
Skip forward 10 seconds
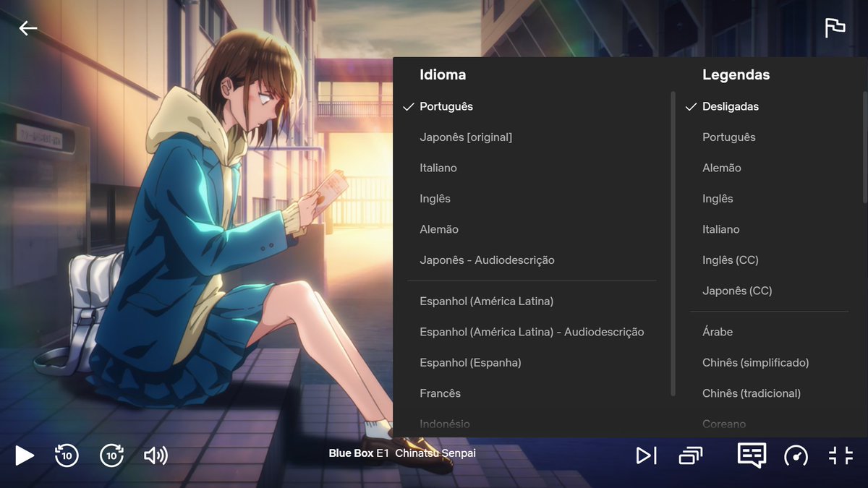[111, 455]
